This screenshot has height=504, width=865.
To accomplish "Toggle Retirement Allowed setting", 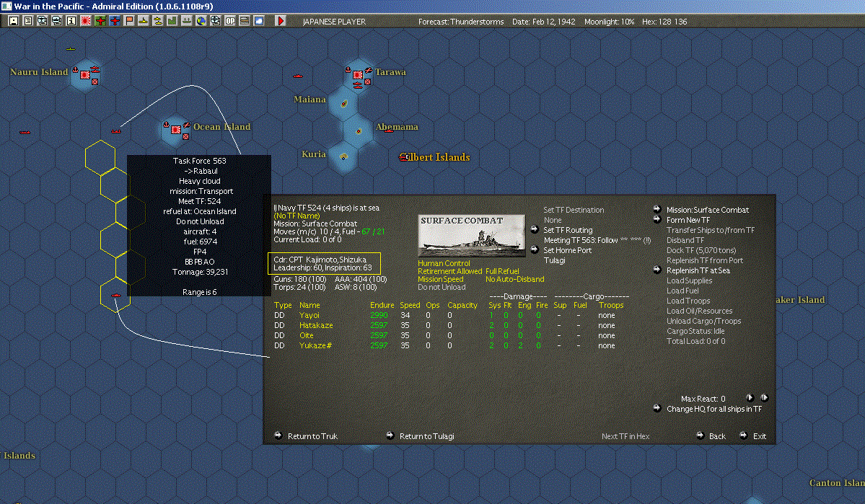I will coord(449,271).
